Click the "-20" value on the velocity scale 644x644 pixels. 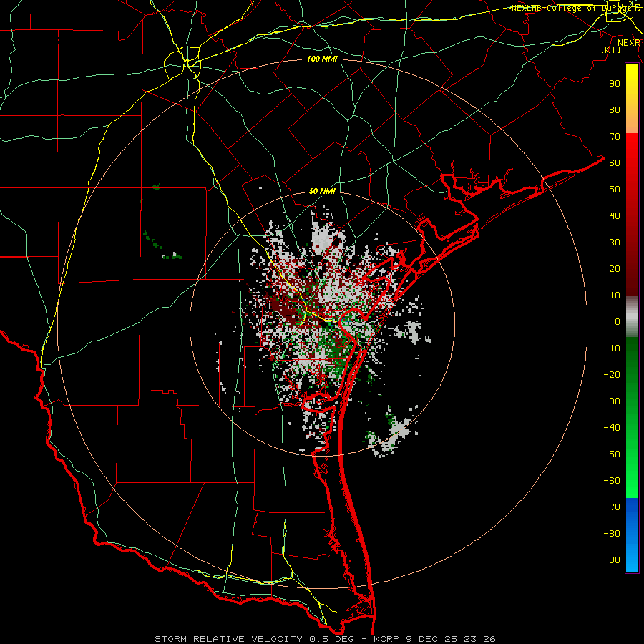pos(612,375)
